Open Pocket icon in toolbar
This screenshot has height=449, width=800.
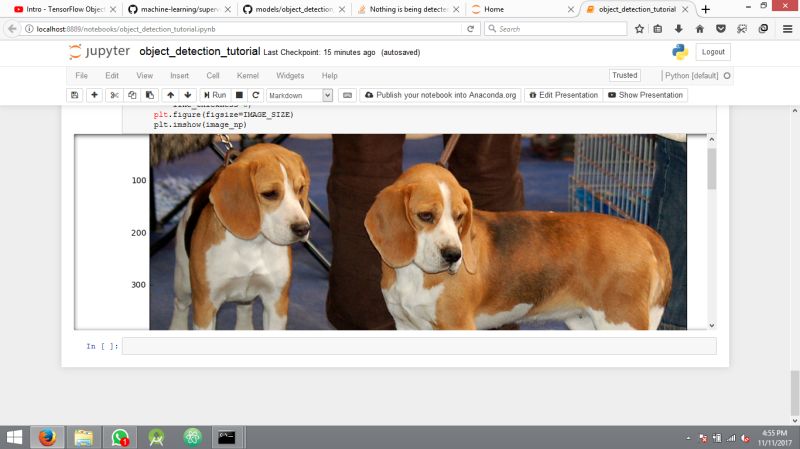coord(720,29)
